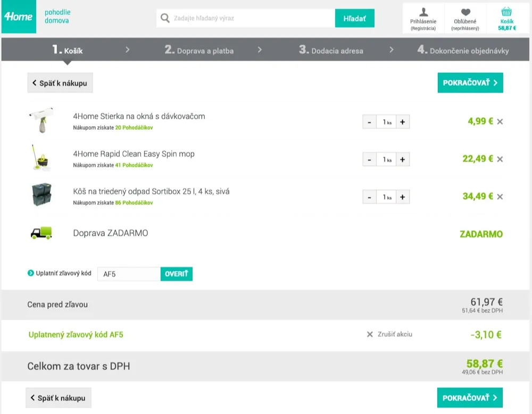Click Cena pred zľavou label
This screenshot has width=532, height=414.
pyautogui.click(x=57, y=305)
